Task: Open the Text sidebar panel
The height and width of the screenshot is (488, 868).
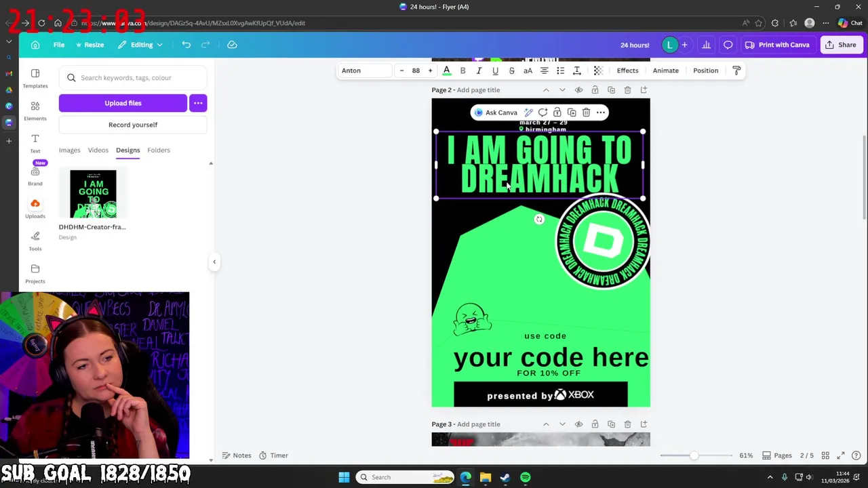Action: [x=35, y=143]
